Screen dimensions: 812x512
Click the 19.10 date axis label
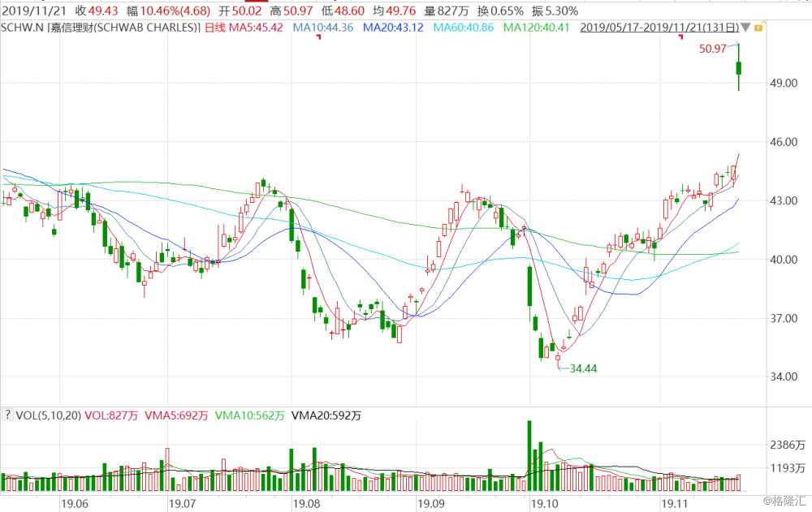[x=544, y=504]
